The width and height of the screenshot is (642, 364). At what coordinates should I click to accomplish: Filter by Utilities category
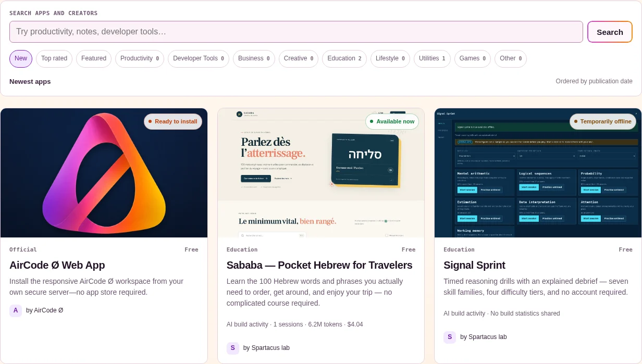pyautogui.click(x=432, y=58)
